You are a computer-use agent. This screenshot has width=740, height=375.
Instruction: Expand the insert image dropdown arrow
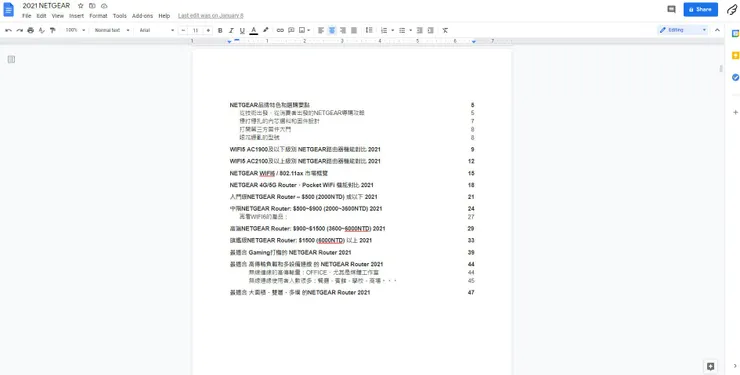(x=309, y=30)
